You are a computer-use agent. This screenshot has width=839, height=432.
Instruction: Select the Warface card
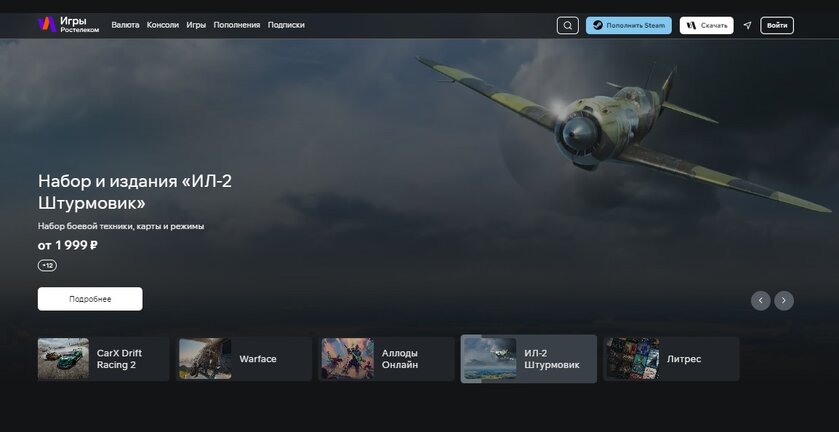(x=245, y=359)
